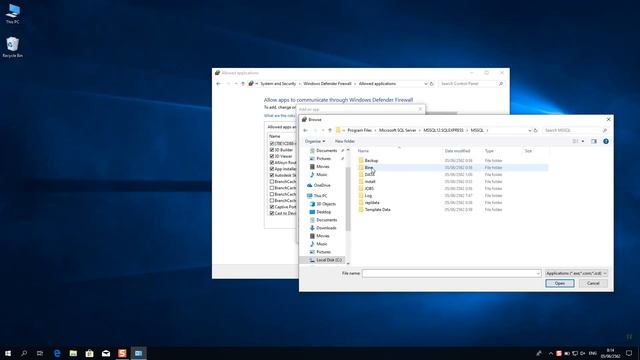Toggle the Captive Portal checkbox

[272, 207]
